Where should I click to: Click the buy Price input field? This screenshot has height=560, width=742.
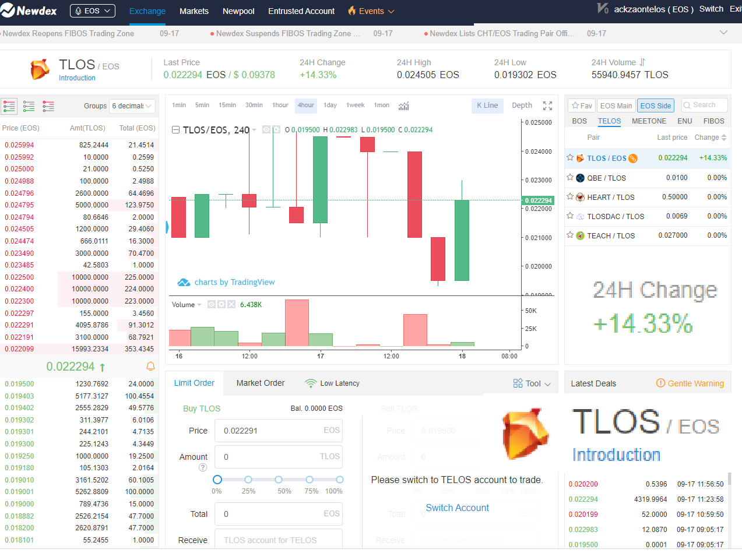click(x=279, y=431)
